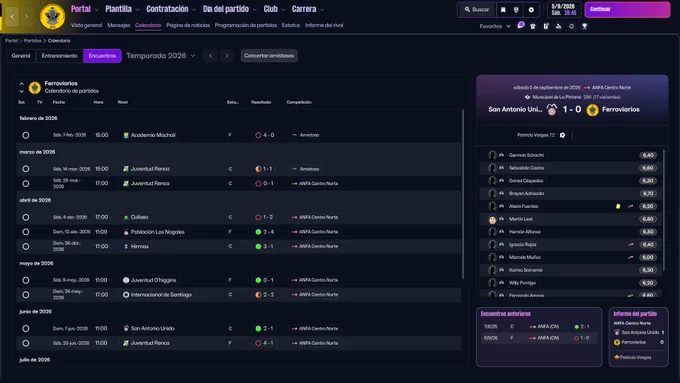Select radio for Población Los Nogales match
The image size is (680, 383).
click(x=26, y=232)
